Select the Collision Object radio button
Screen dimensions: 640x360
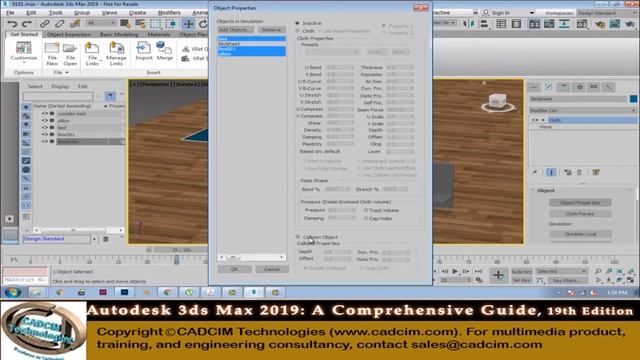coord(298,237)
